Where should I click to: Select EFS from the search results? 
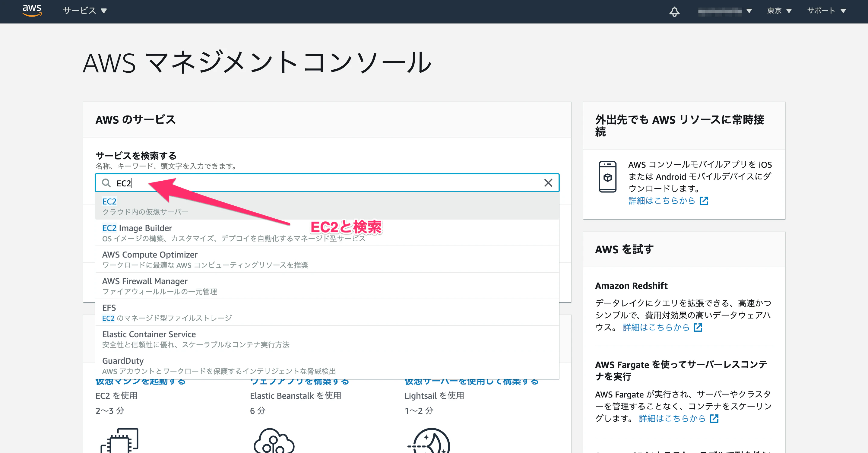pos(327,312)
